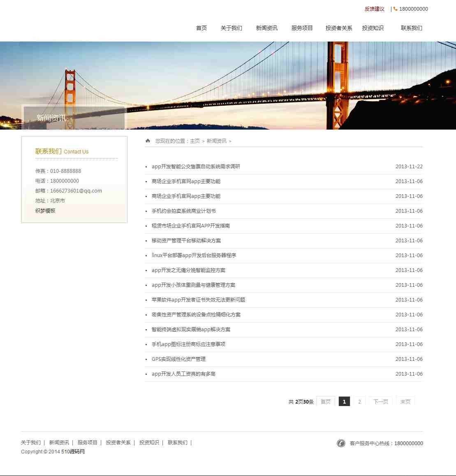Open article 租赁市场企业手机官网APP开发指南

[x=190, y=225]
